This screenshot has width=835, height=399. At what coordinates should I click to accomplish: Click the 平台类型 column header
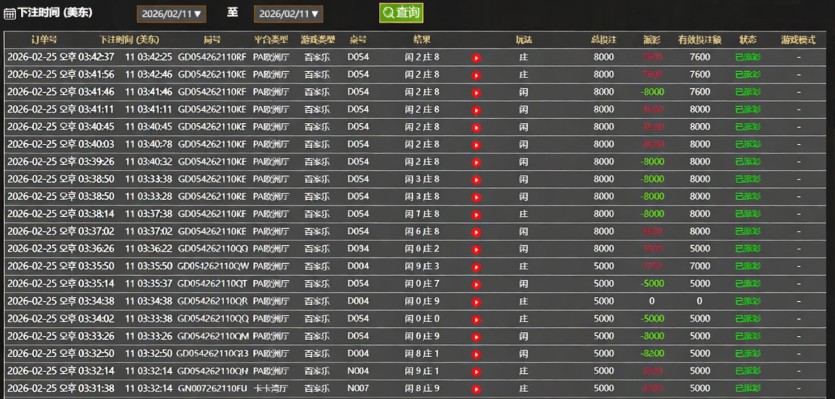271,40
